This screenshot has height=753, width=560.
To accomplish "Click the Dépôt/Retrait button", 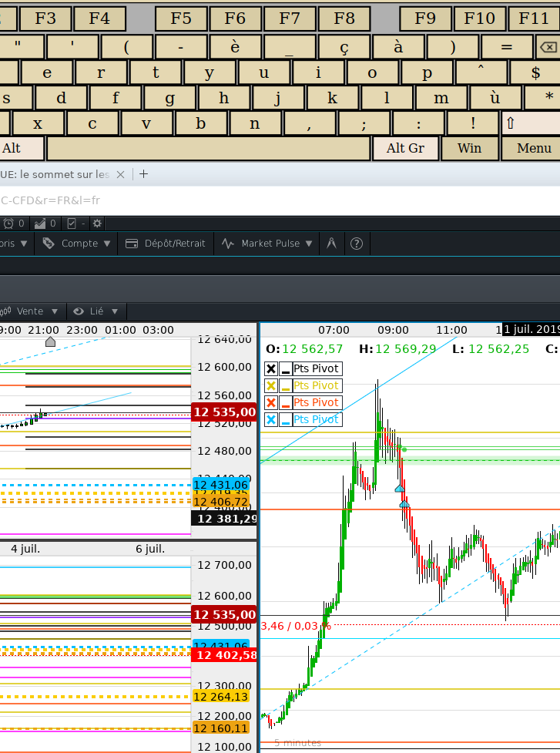I will [166, 244].
